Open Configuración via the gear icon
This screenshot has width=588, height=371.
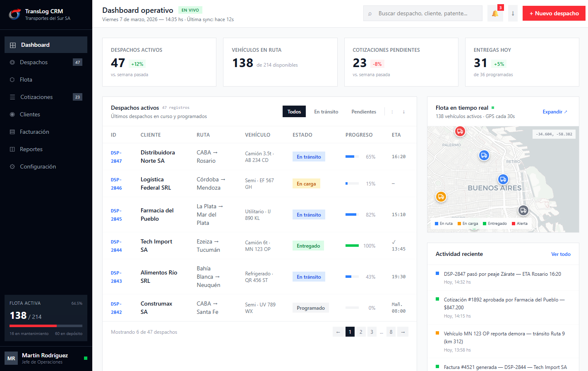point(13,166)
